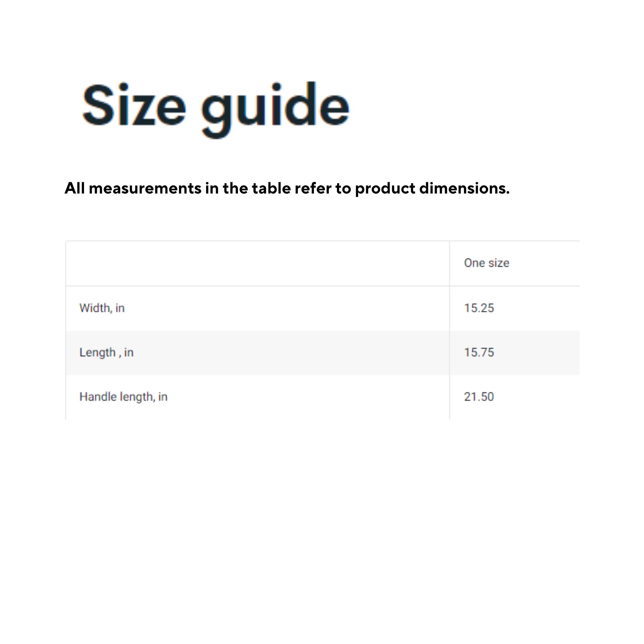Click blank space in Handle length row
Viewport: 644px width, 644px height.
click(x=307, y=397)
